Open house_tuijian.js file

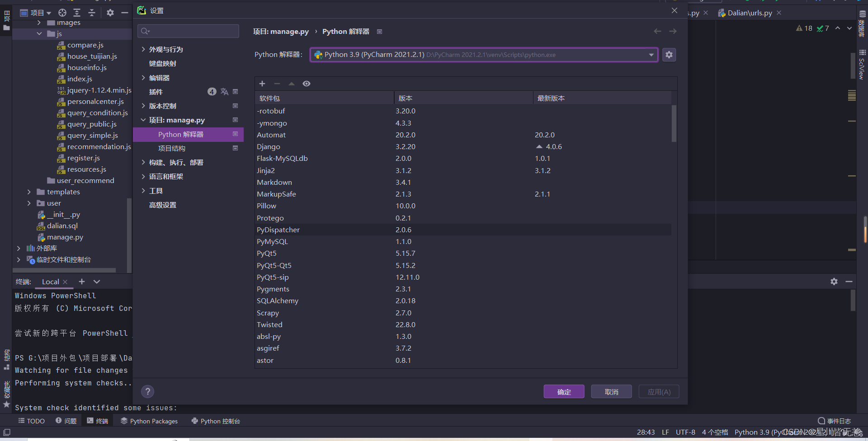[x=92, y=56]
